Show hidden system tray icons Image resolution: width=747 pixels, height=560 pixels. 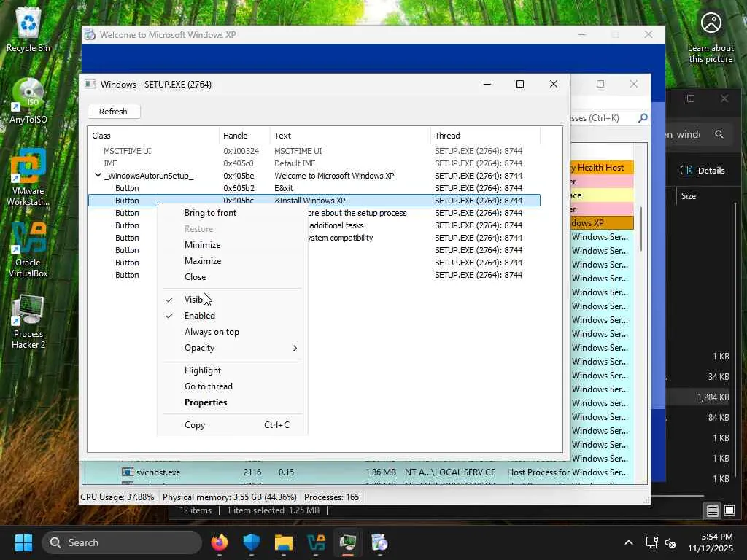(x=629, y=542)
